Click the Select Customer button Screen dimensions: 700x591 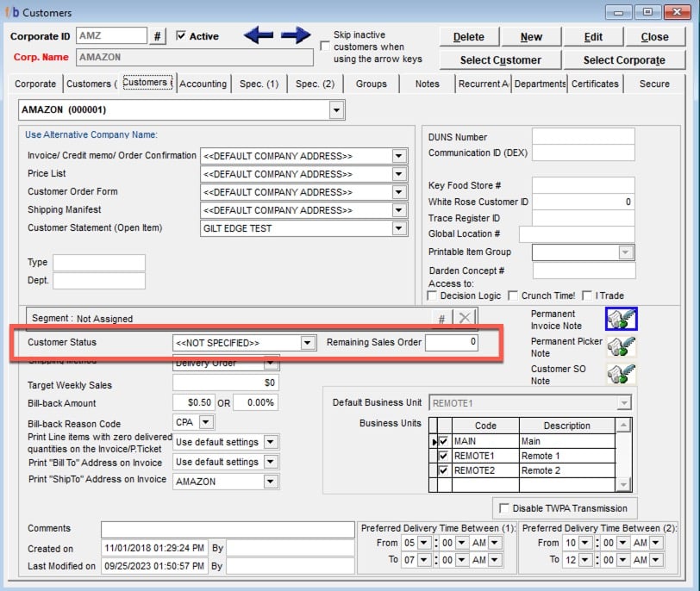pyautogui.click(x=500, y=60)
